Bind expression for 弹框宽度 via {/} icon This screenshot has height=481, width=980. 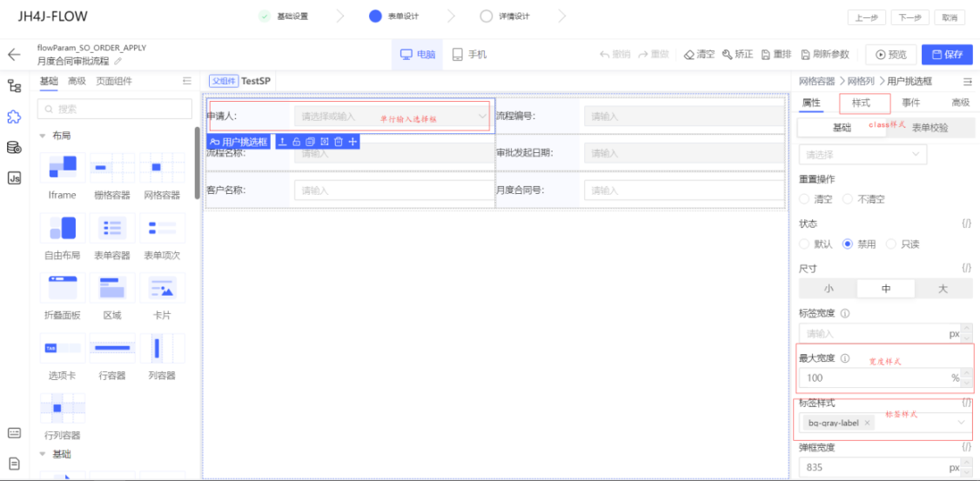point(967,447)
